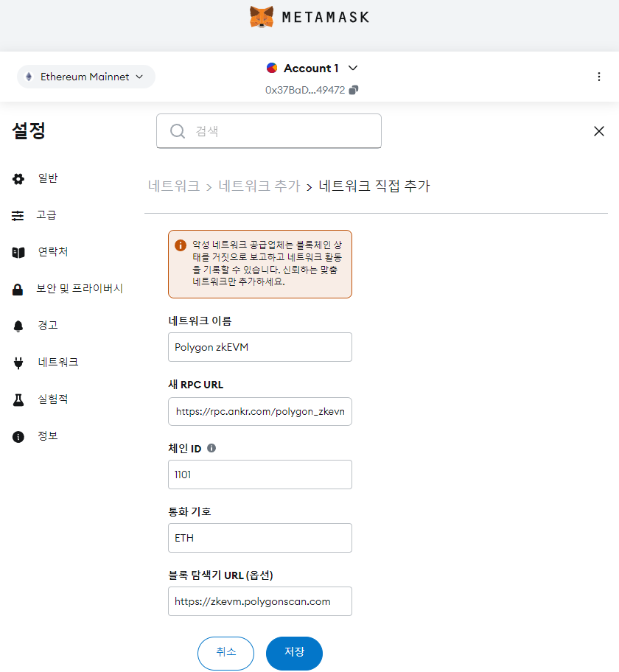The height and width of the screenshot is (672, 619).
Task: Click the 취소 cancel button
Action: [226, 653]
